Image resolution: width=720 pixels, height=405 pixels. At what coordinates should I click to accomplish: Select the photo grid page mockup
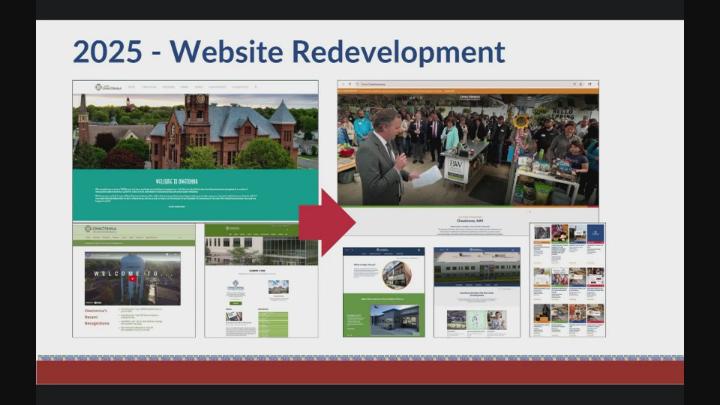coord(567,280)
